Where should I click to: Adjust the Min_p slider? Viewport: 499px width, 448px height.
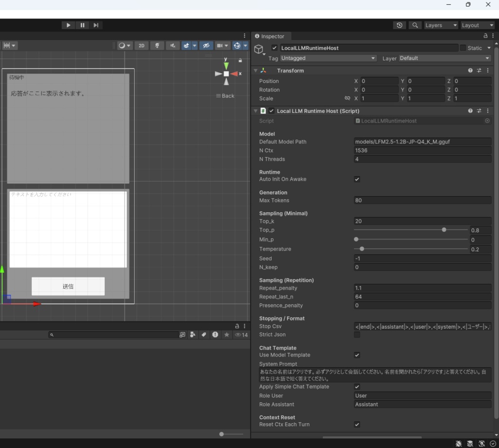click(x=410, y=240)
